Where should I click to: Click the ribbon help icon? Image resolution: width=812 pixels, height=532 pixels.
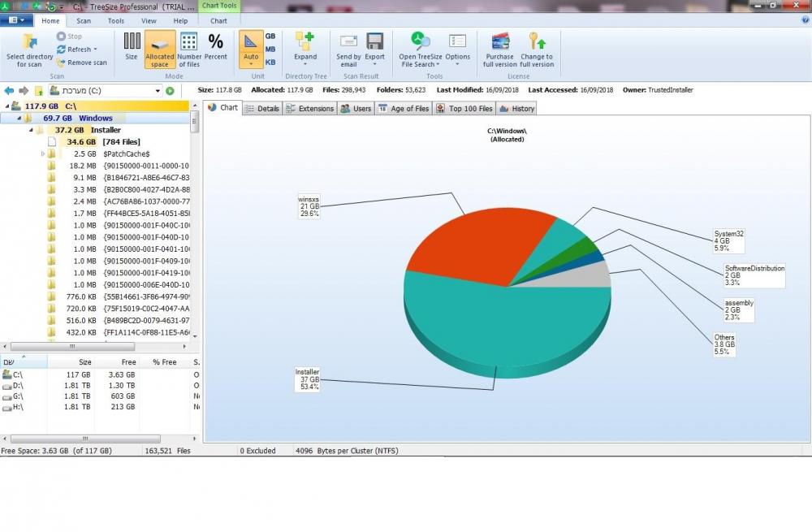click(x=806, y=19)
